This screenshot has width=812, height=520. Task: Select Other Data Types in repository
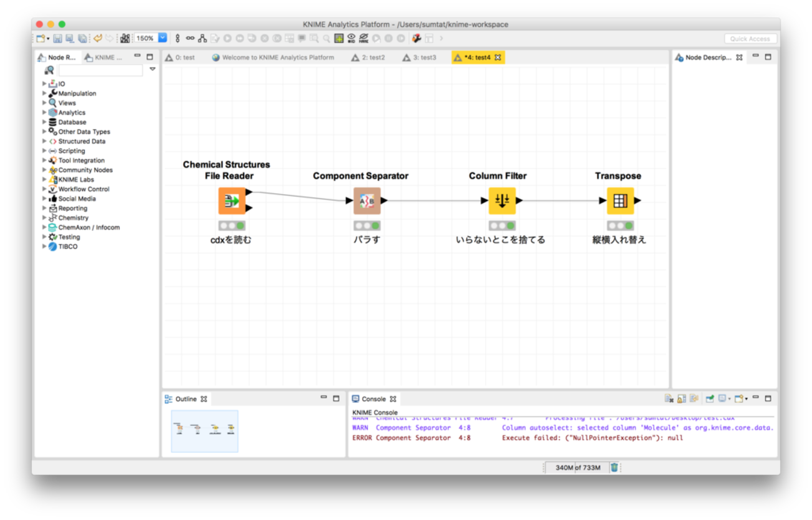point(84,132)
